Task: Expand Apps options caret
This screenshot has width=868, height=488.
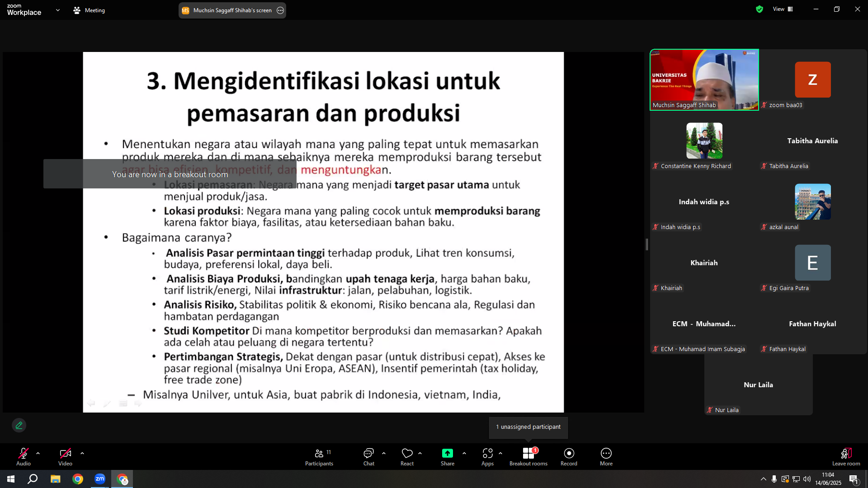Action: pos(500,453)
